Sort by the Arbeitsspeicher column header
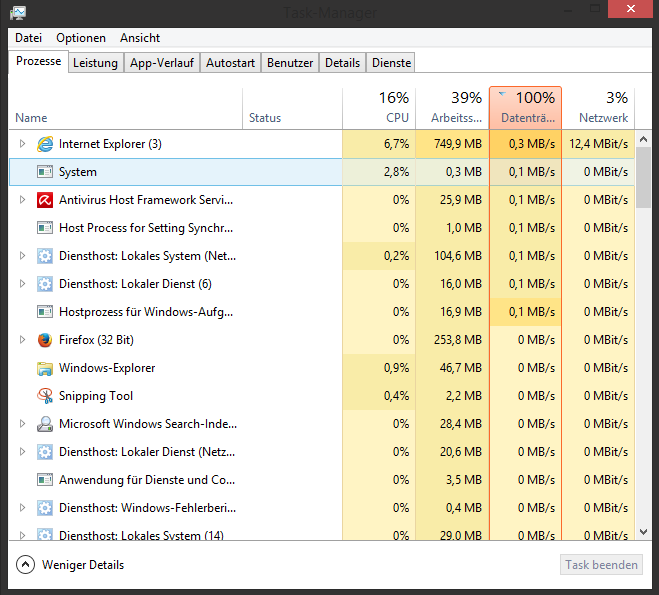Screen dimensions: 659x595 pos(453,108)
